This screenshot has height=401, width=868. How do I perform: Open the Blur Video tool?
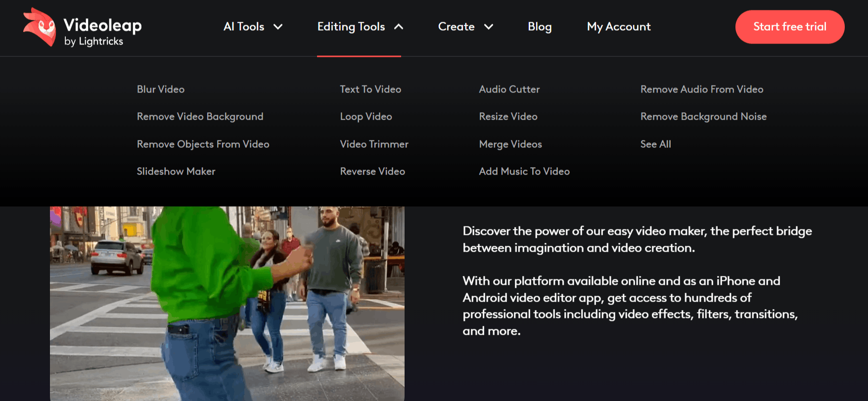click(161, 89)
